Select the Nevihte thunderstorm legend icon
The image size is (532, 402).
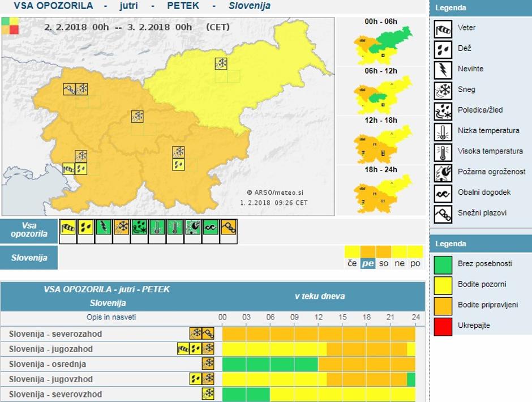[443, 69]
